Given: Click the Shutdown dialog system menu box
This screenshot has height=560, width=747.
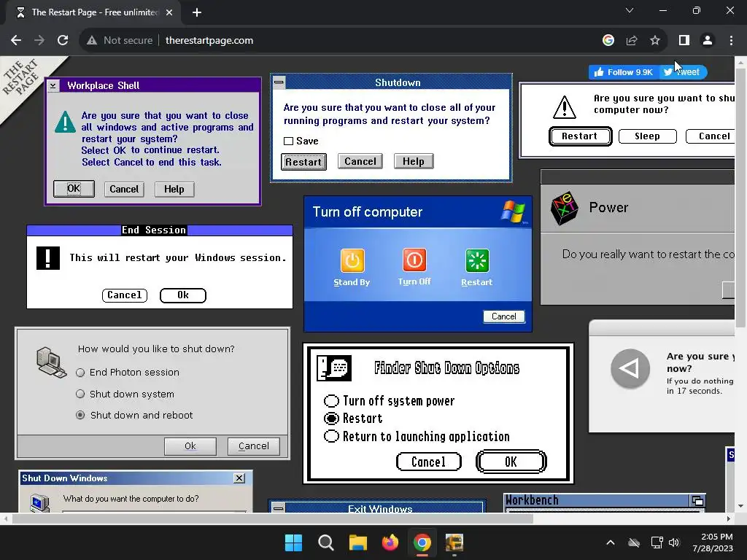Looking at the screenshot, I should (279, 82).
